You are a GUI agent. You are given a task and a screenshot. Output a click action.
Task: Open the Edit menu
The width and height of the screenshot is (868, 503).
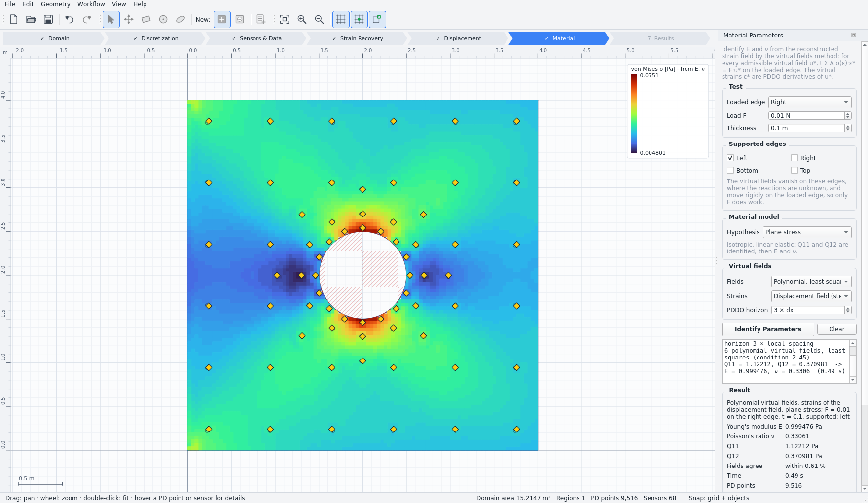pos(28,4)
